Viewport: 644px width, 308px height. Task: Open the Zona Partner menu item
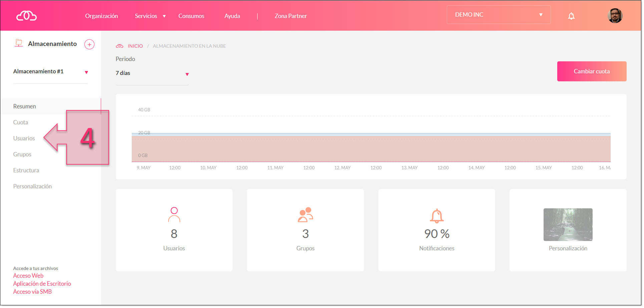[x=290, y=16]
